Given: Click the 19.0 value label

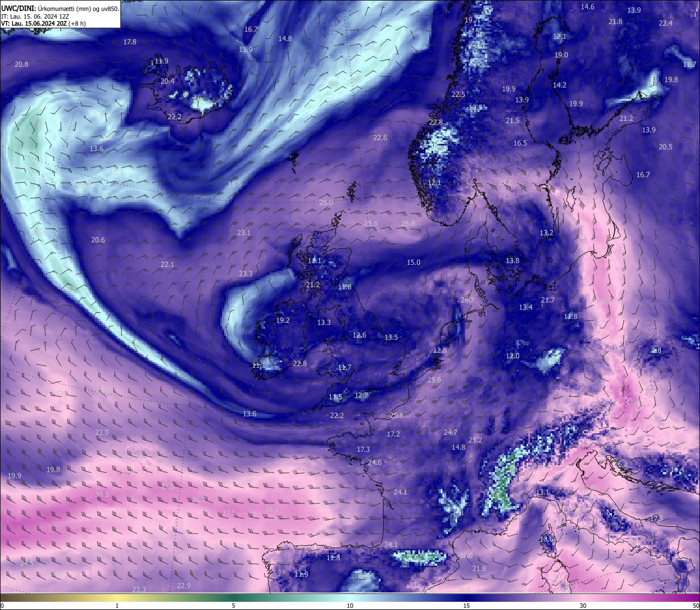Looking at the screenshot, I should (x=561, y=55).
